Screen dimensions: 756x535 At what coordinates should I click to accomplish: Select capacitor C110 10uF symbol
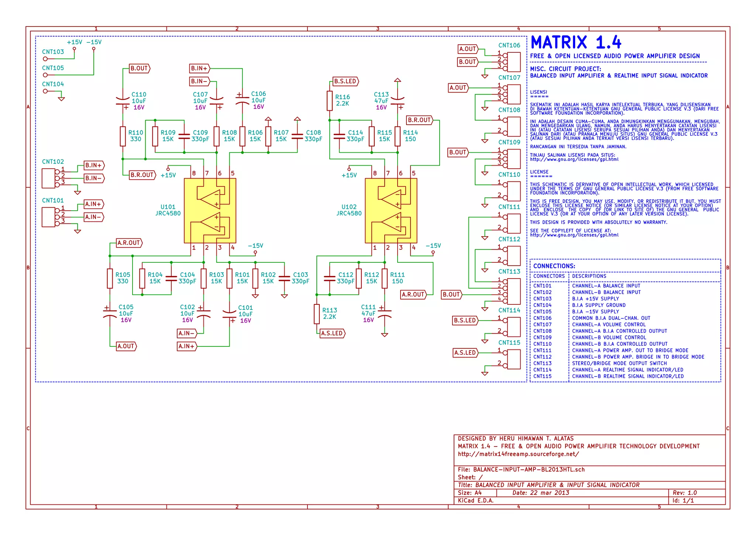coord(123,101)
